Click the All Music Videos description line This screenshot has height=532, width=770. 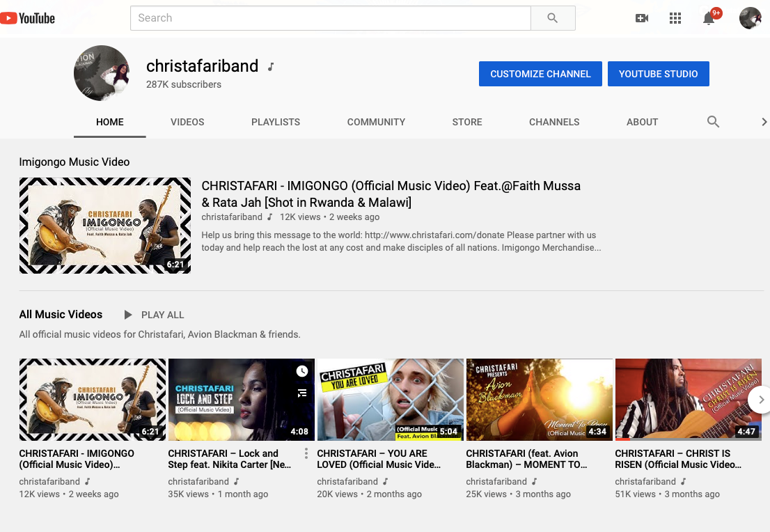pos(159,334)
